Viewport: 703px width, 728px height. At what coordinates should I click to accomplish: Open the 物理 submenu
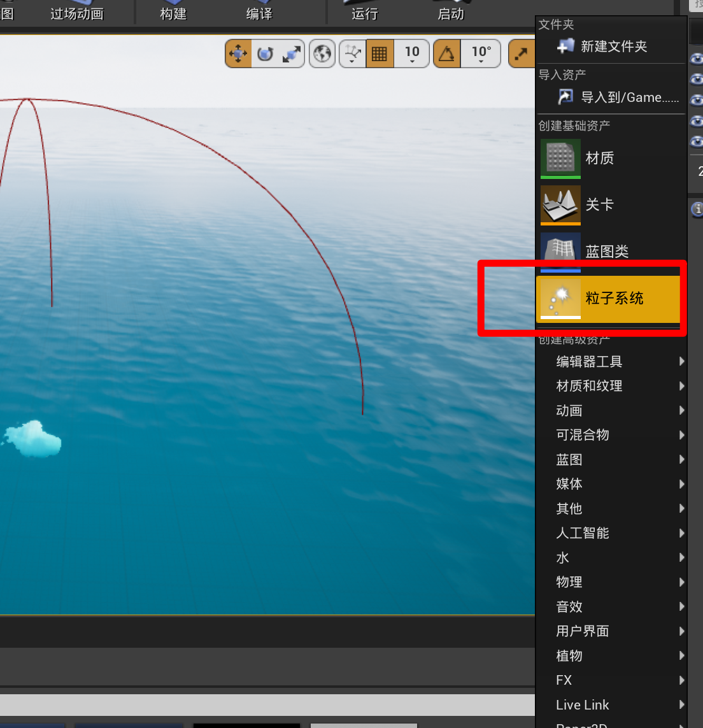(611, 582)
